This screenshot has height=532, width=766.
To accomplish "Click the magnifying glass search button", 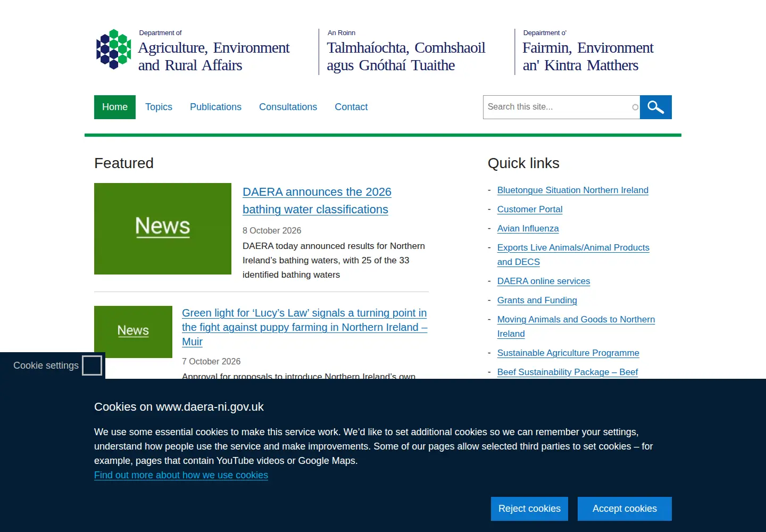I will pos(655,107).
